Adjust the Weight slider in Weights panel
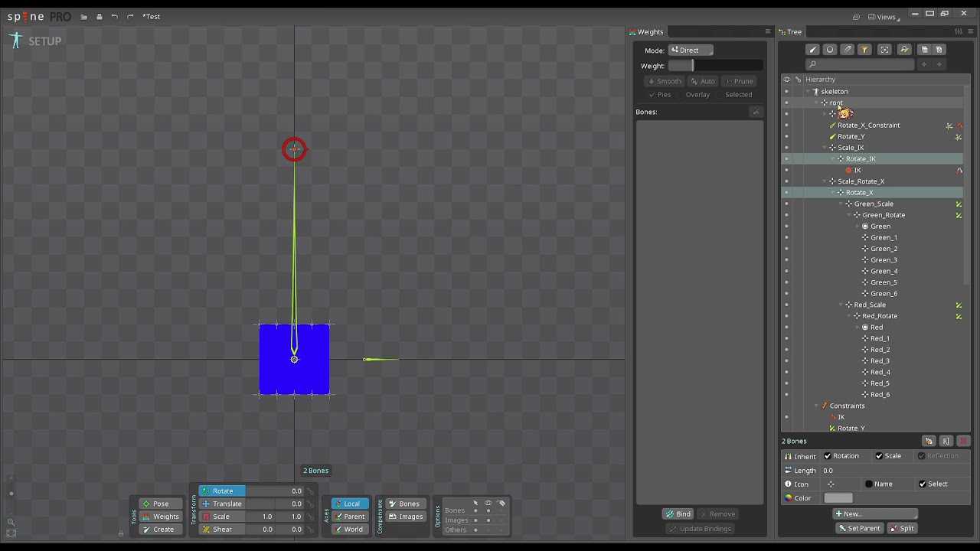The height and width of the screenshot is (551, 980). point(715,66)
